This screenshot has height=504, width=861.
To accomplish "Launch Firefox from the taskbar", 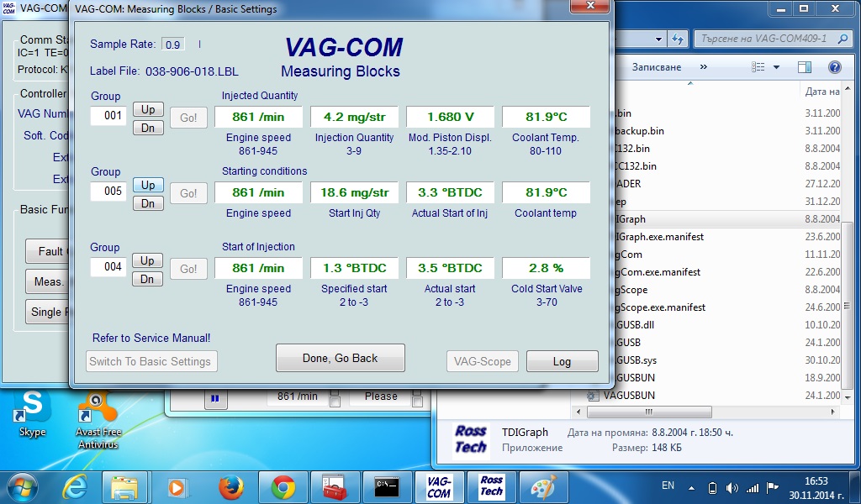I will pyautogui.click(x=230, y=486).
